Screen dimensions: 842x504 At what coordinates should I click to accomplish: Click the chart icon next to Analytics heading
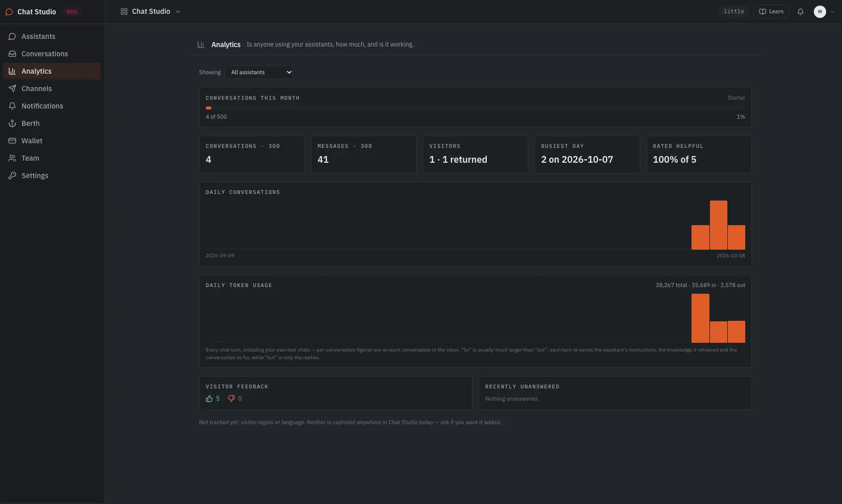[x=201, y=45]
